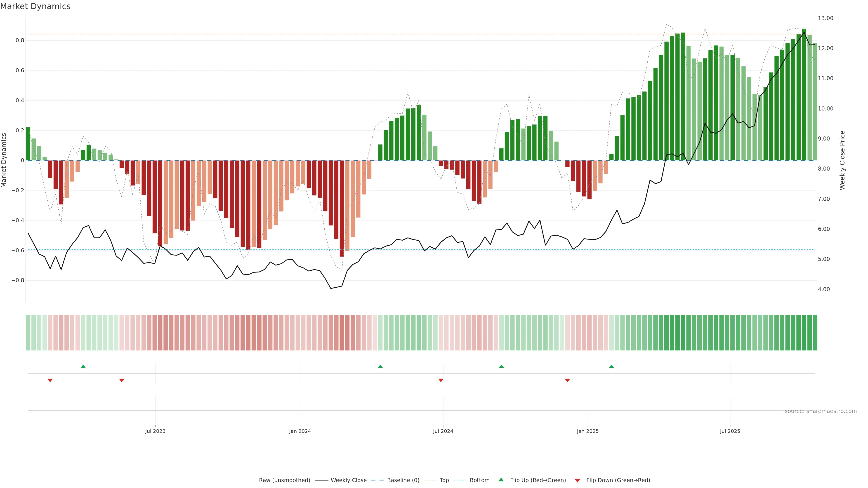The height and width of the screenshot is (488, 868).
Task: Click the Jul 2023 axis label
Action: 155,431
